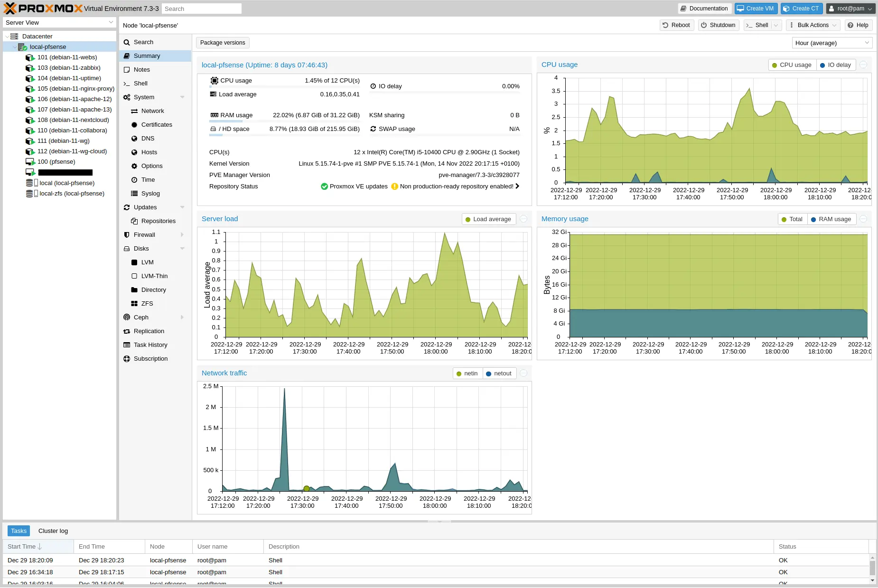The width and height of the screenshot is (878, 588).
Task: Click the folder icon beside Directory
Action: (x=134, y=290)
